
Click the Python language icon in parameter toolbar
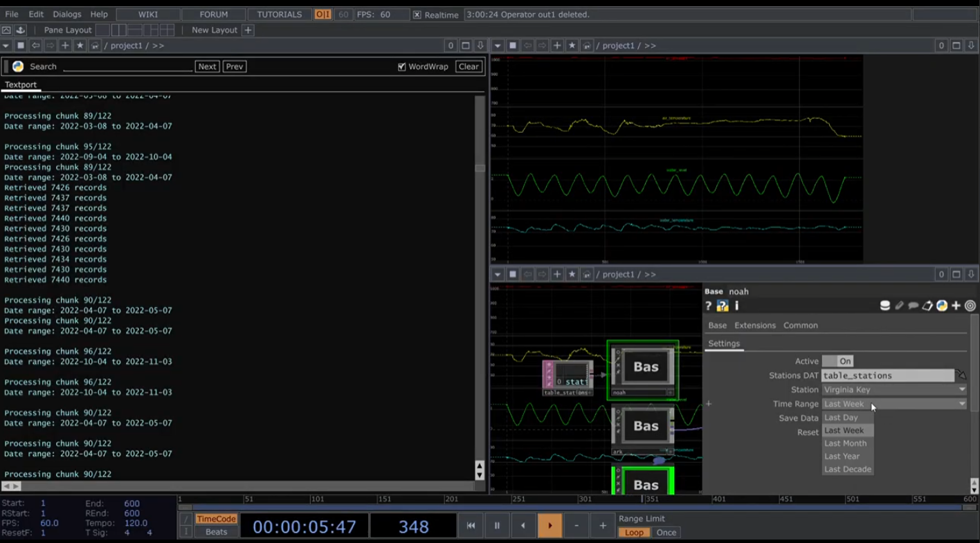click(x=942, y=306)
